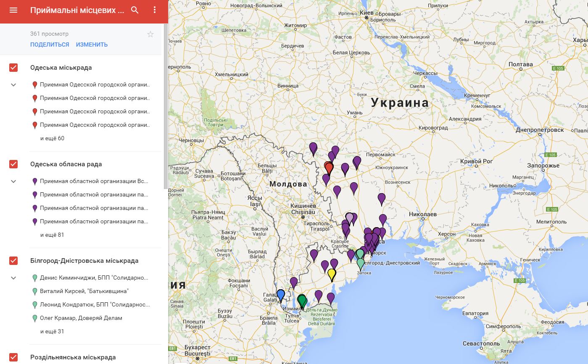Click the map title Приймальні місцевих
This screenshot has width=588, height=364.
click(77, 10)
